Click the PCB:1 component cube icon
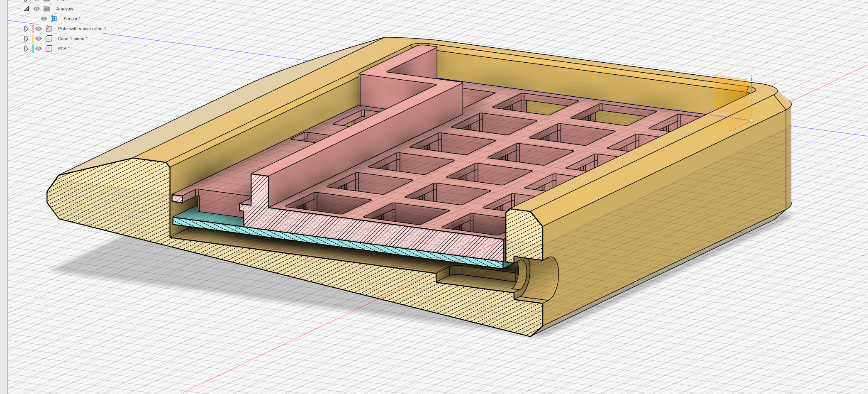 pos(49,49)
